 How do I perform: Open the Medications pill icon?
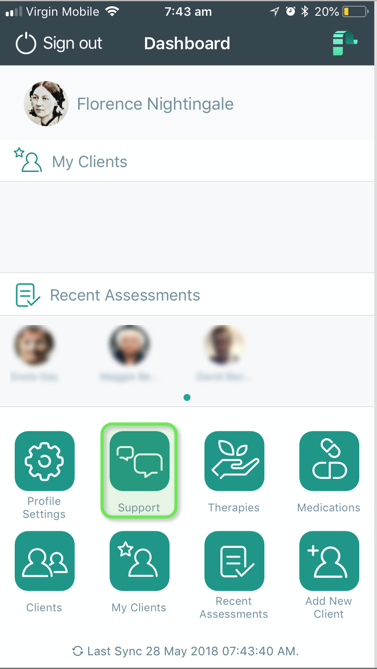(329, 461)
